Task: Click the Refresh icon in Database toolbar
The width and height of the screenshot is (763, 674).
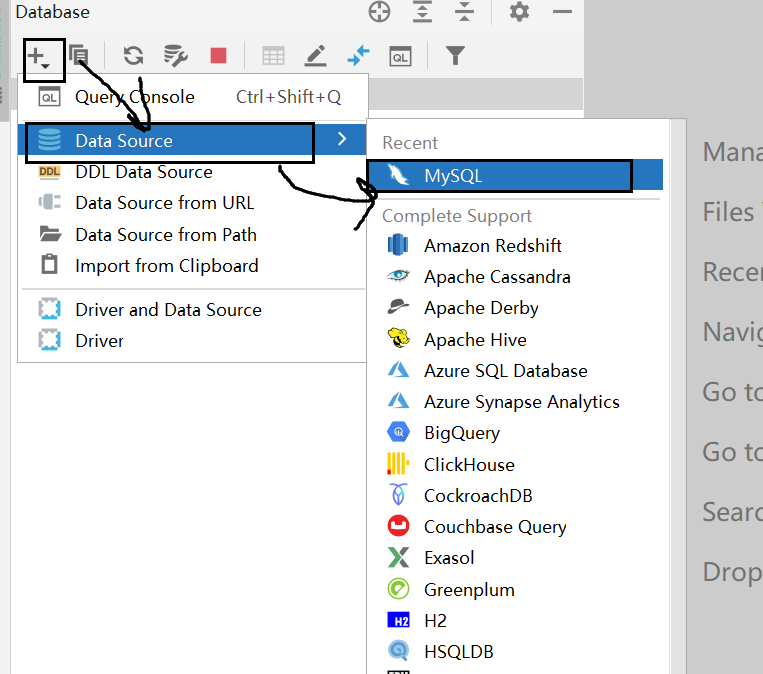Action: [x=133, y=55]
